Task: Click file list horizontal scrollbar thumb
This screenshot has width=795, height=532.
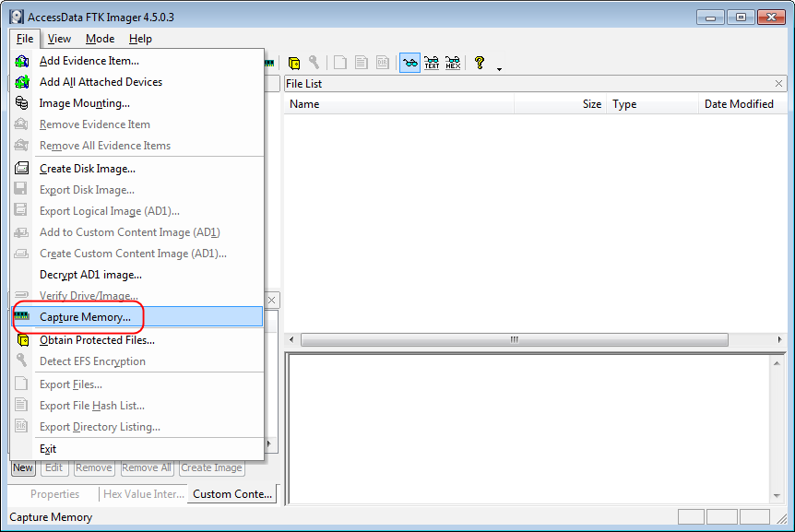Action: [x=514, y=339]
